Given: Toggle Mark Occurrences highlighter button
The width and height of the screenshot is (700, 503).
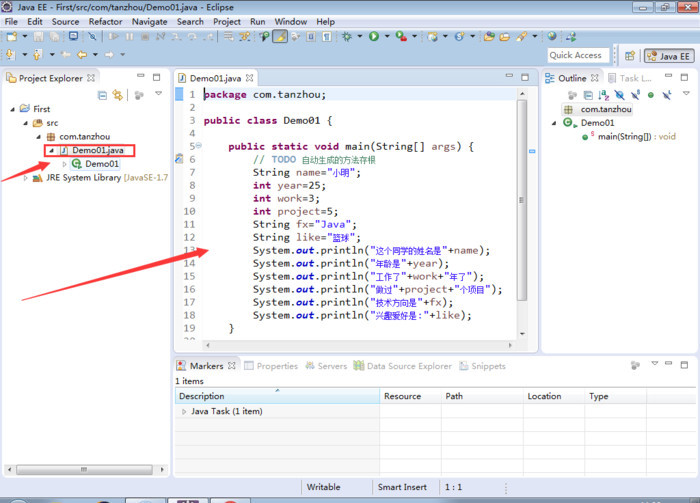Looking at the screenshot, I should click(x=280, y=37).
